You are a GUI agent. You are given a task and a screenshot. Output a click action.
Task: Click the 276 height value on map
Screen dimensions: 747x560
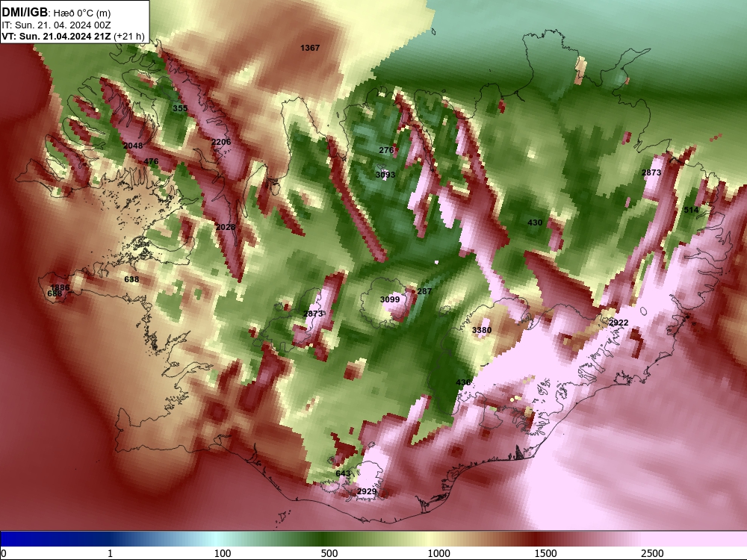[x=386, y=150]
